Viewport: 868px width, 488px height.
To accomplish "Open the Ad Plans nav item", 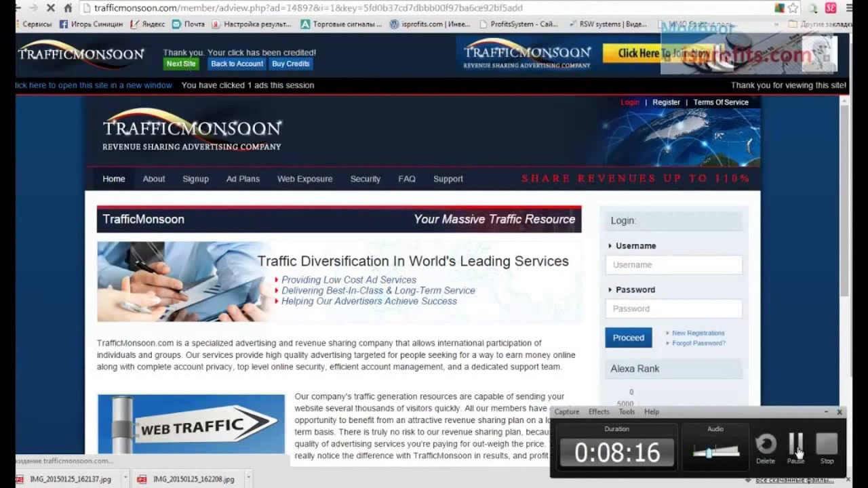I will point(243,179).
